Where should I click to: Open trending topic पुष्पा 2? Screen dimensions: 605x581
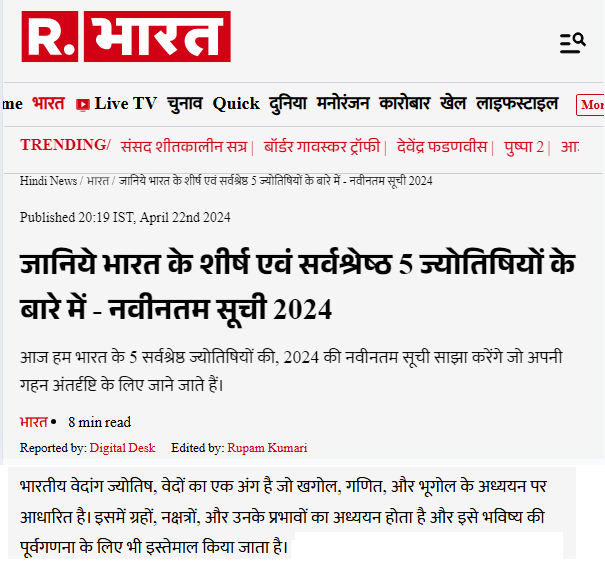click(524, 147)
